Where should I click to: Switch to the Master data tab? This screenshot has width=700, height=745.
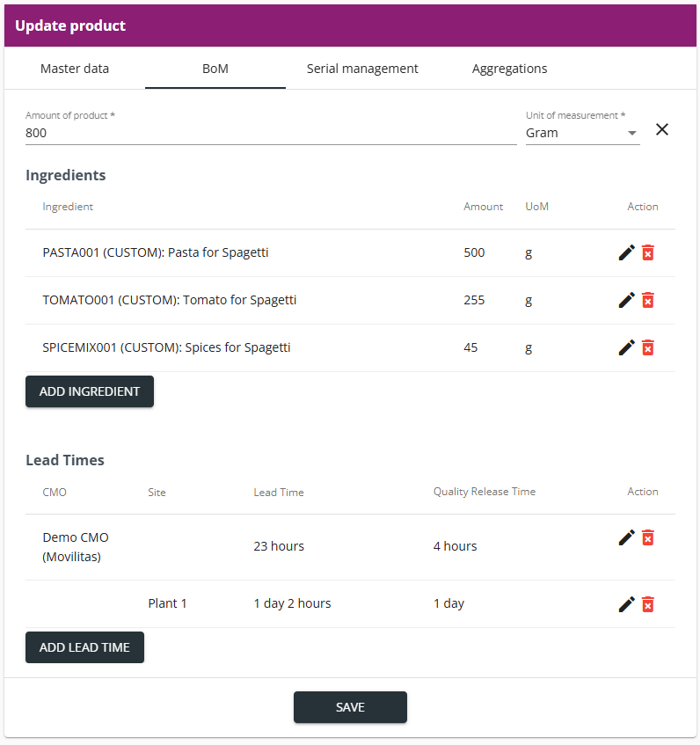[75, 69]
